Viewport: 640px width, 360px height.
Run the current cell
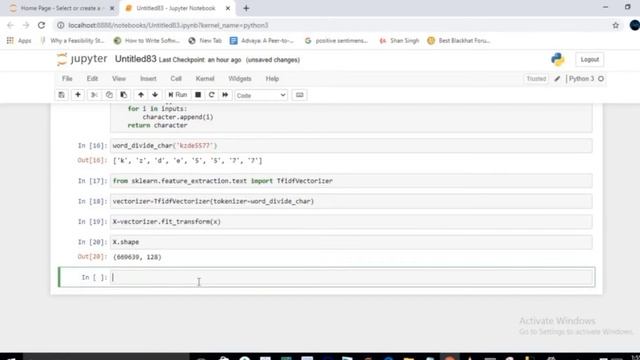point(178,95)
